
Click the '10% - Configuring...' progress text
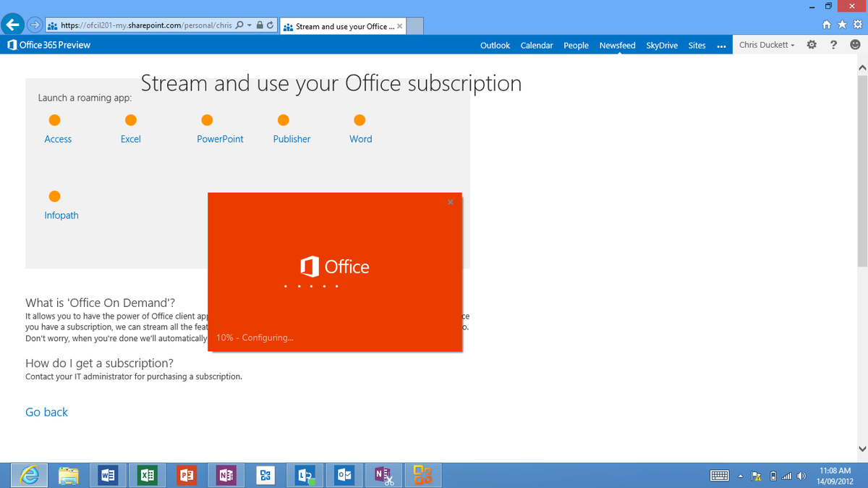tap(255, 337)
